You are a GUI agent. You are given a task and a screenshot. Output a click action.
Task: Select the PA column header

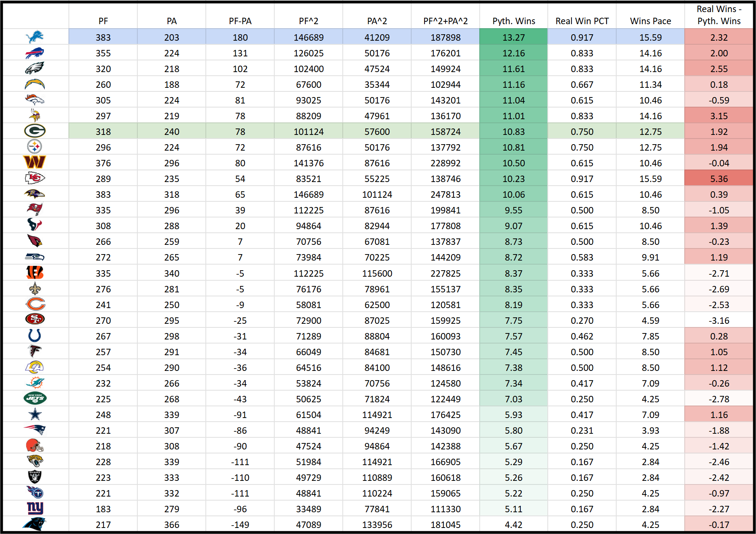(x=172, y=21)
